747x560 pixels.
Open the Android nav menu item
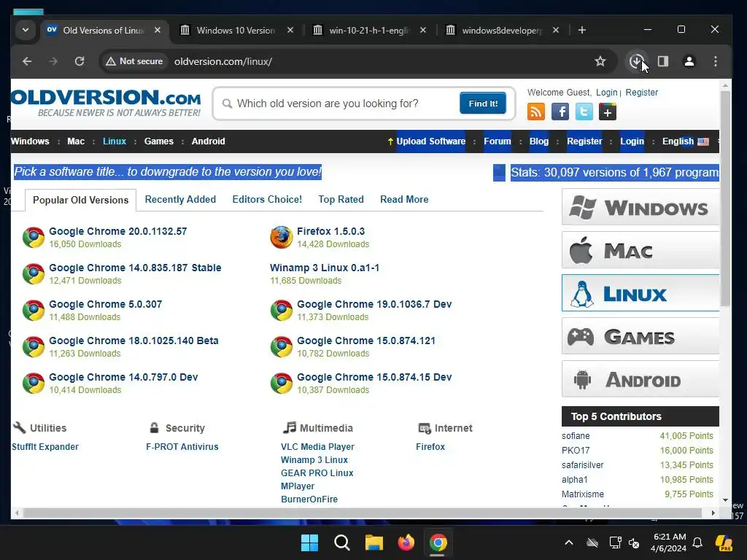(x=208, y=141)
